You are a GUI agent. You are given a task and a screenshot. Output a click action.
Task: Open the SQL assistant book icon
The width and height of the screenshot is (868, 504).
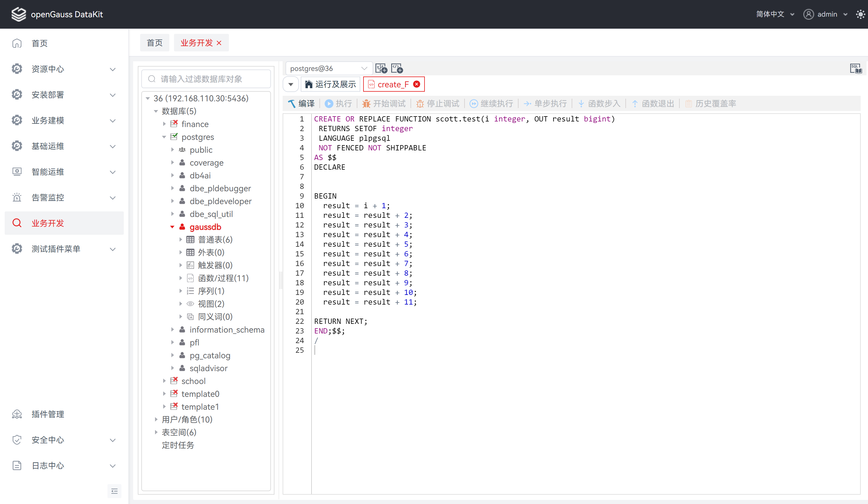pos(856,69)
